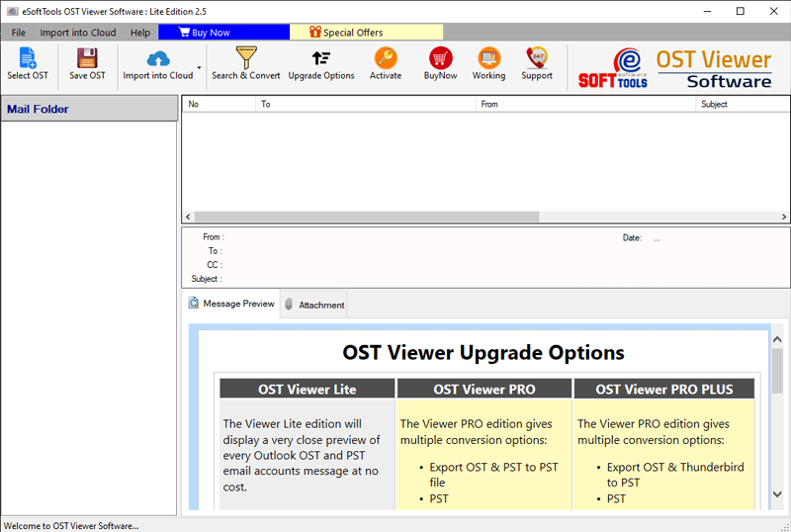Click the Attachment paperclip icon
Image resolution: width=791 pixels, height=532 pixels.
tap(289, 304)
